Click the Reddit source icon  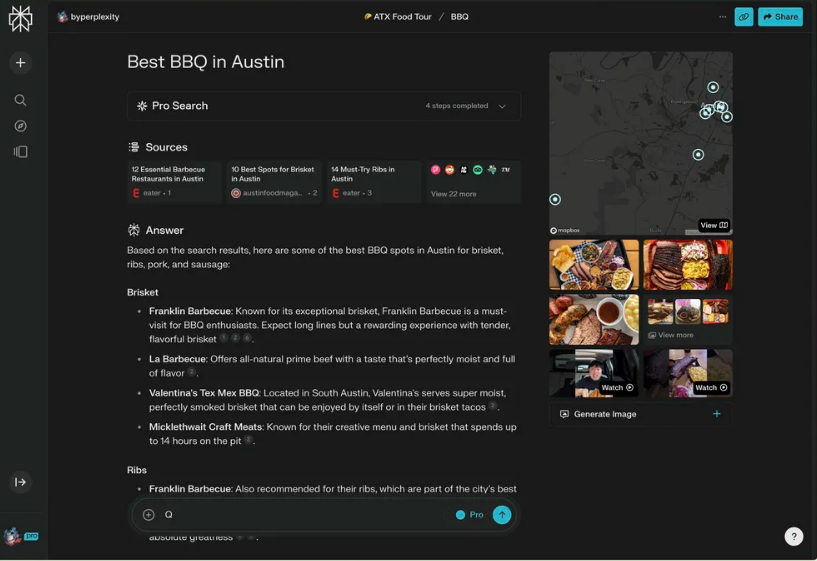pyautogui.click(x=449, y=170)
